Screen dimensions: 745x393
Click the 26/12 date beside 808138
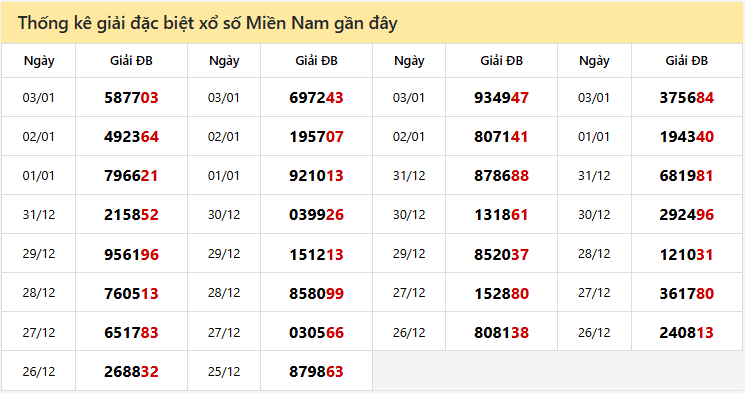[409, 333]
